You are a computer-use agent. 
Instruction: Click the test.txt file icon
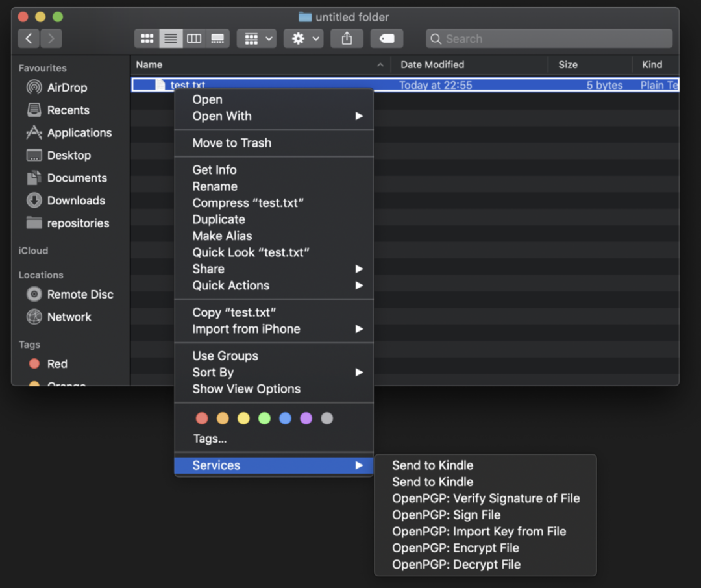pyautogui.click(x=160, y=84)
